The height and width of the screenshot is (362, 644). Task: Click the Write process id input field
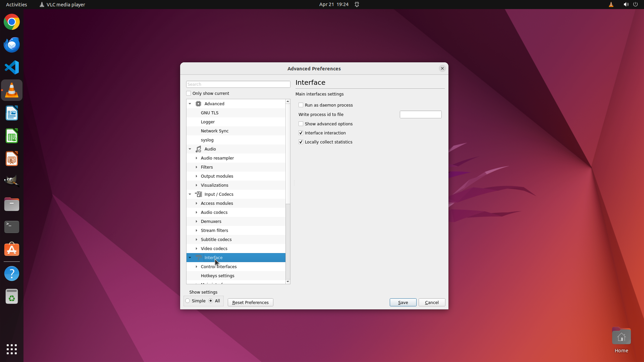pyautogui.click(x=420, y=115)
